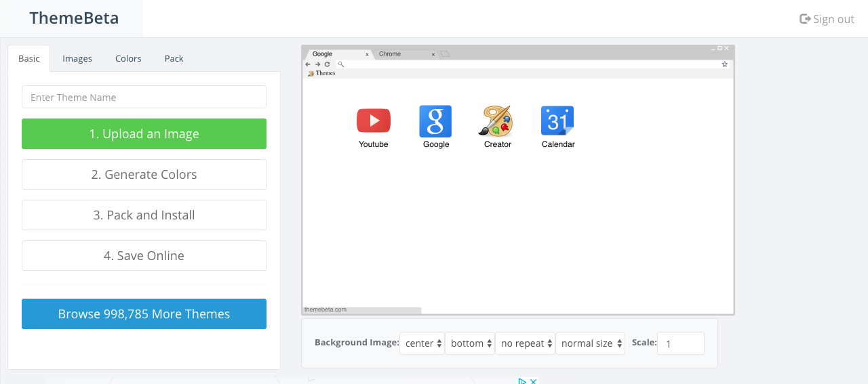Focus the Enter Theme Name field
Viewport: 868px width, 384px height.
pyautogui.click(x=144, y=97)
